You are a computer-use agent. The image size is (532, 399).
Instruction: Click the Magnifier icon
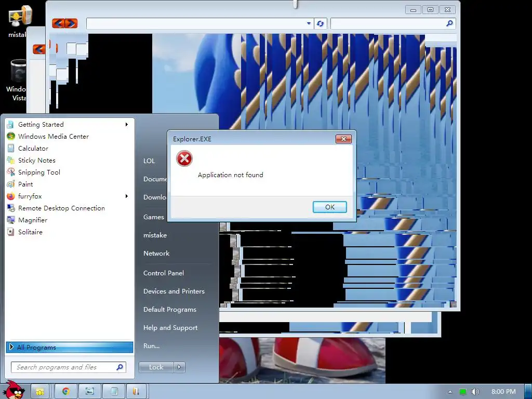pos(11,220)
